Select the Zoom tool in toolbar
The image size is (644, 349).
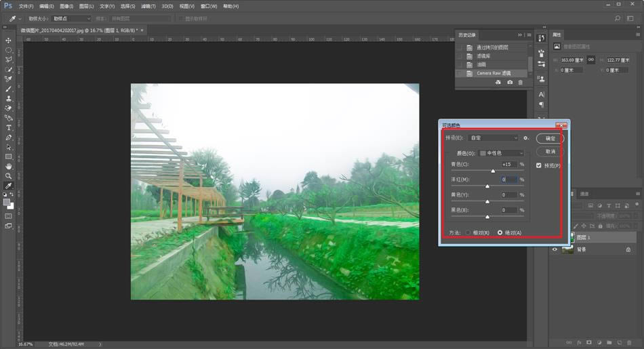coord(9,176)
